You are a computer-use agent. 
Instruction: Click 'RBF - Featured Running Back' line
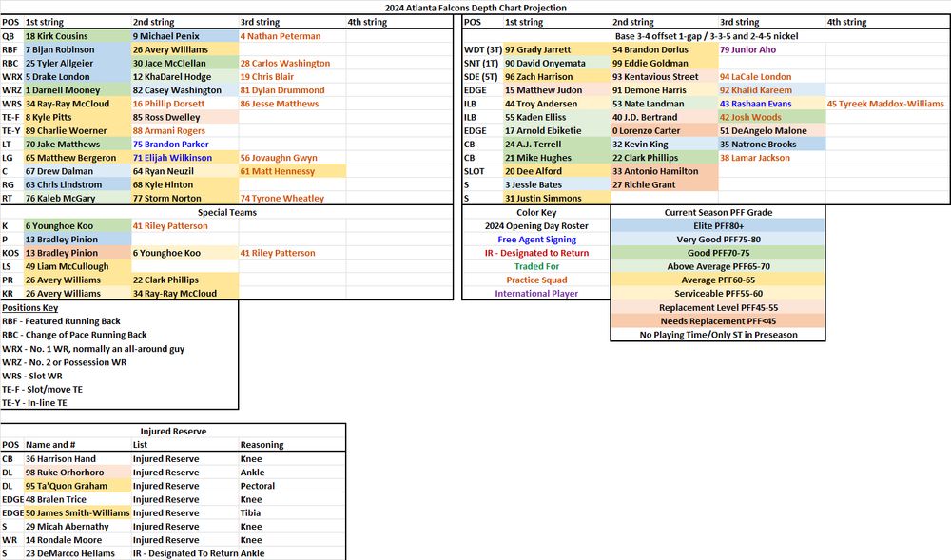pos(61,321)
